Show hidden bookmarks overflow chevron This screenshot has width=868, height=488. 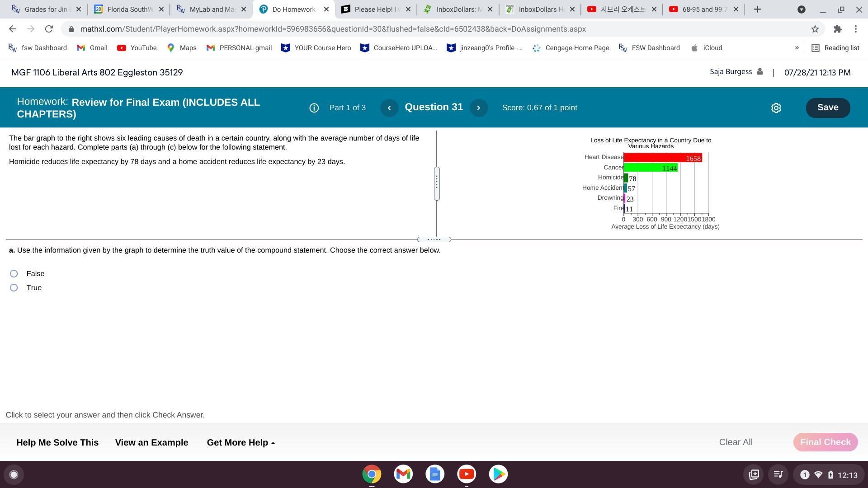[x=797, y=48]
